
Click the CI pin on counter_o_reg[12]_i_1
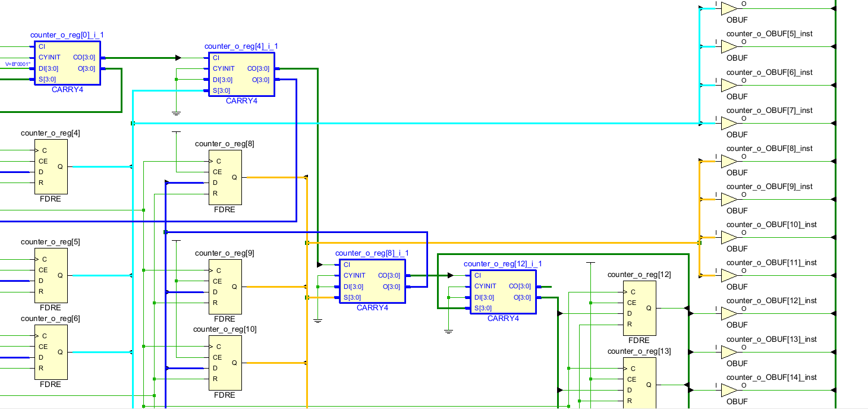477,275
